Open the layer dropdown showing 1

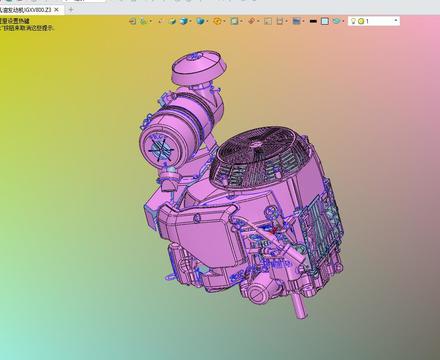[374, 21]
